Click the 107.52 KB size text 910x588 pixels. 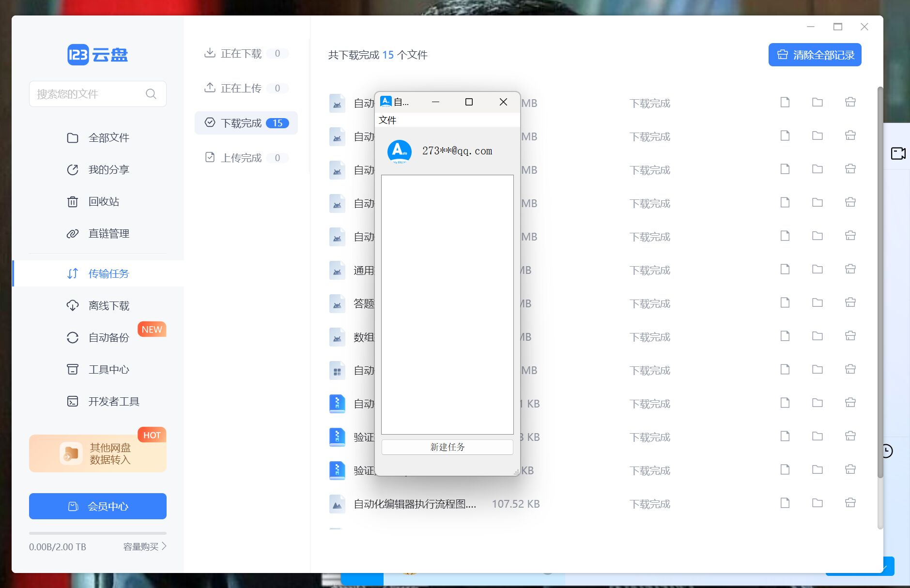click(x=516, y=504)
